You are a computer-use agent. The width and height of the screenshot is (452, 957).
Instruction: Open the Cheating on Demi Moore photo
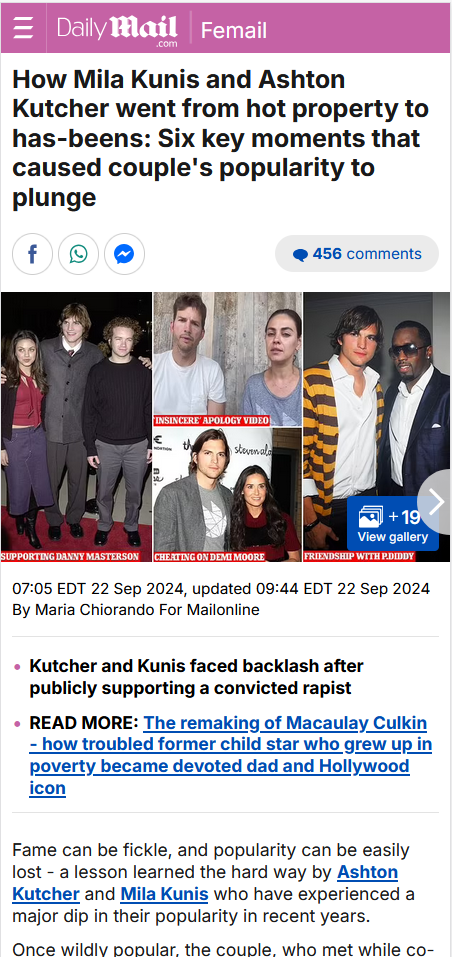[x=228, y=495]
